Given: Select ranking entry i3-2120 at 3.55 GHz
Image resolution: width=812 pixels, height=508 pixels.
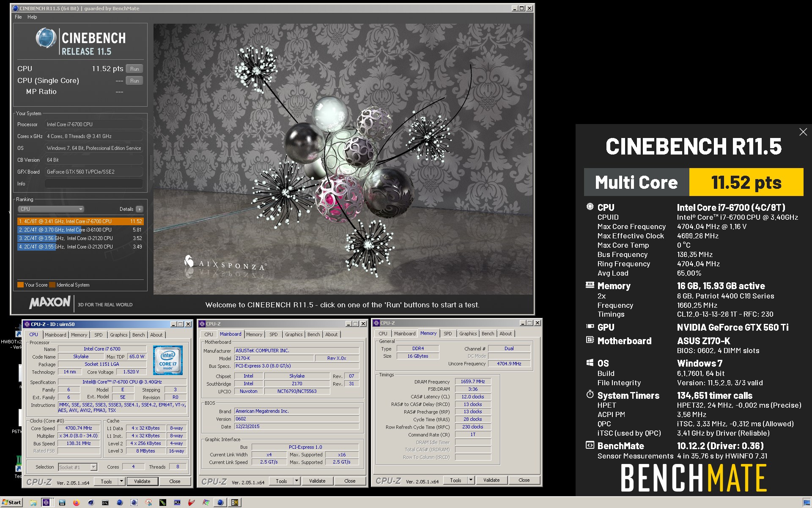Looking at the screenshot, I should (x=80, y=247).
